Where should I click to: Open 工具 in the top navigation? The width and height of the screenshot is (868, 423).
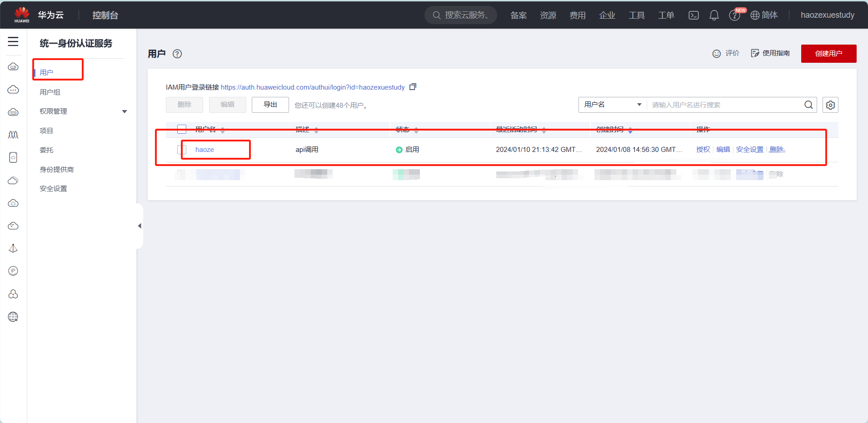637,15
